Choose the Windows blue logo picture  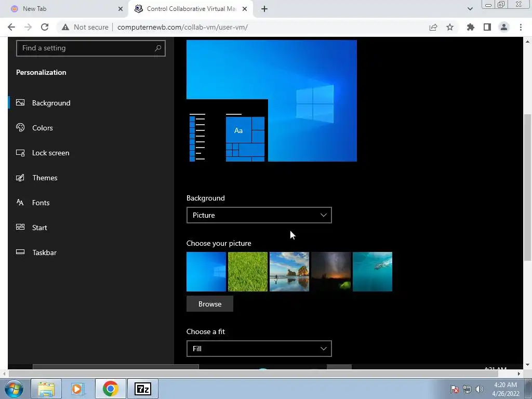click(206, 271)
